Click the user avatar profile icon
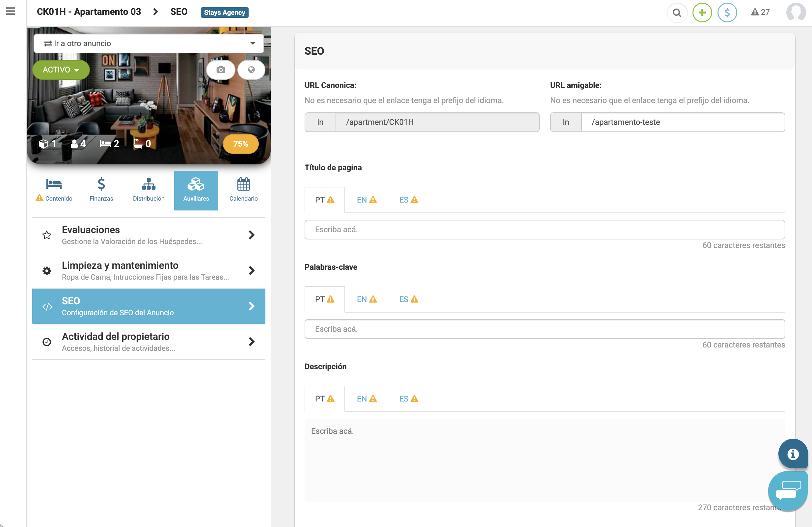The width and height of the screenshot is (812, 527). click(796, 13)
